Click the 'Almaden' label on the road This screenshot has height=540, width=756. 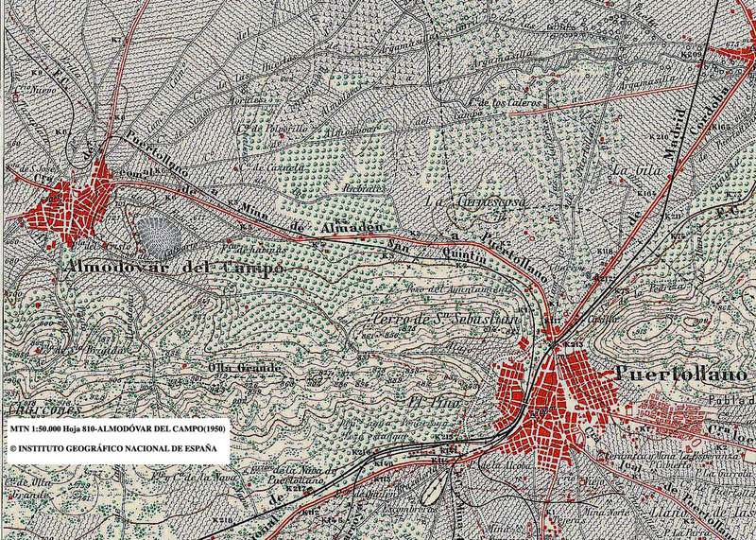tap(352, 227)
